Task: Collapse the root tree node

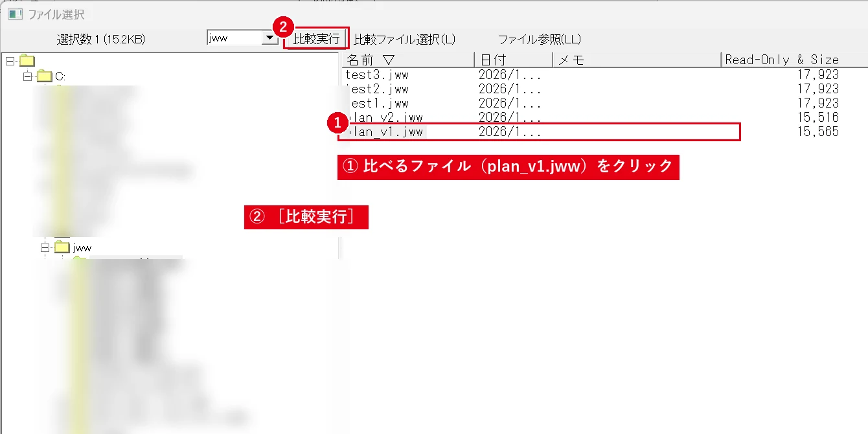Action: pos(9,61)
